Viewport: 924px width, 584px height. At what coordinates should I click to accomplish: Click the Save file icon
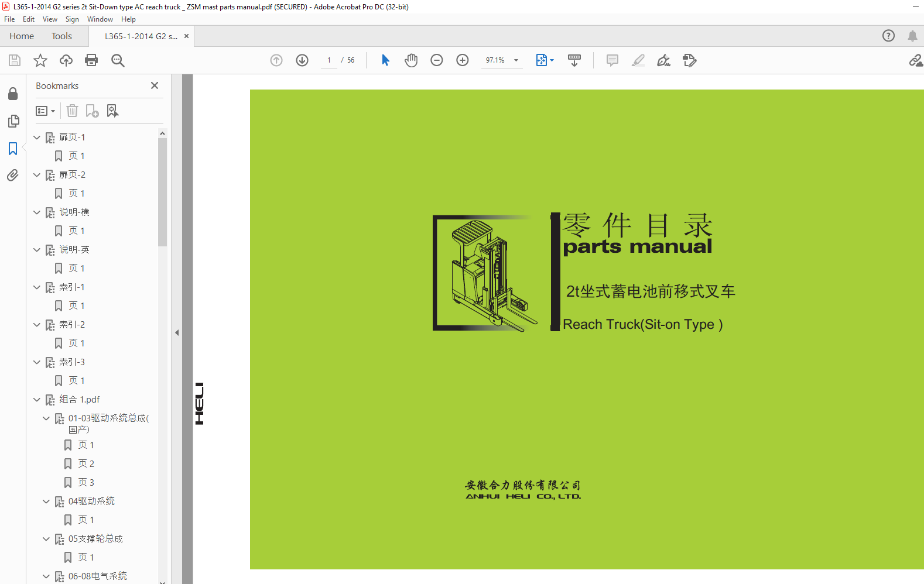click(15, 60)
